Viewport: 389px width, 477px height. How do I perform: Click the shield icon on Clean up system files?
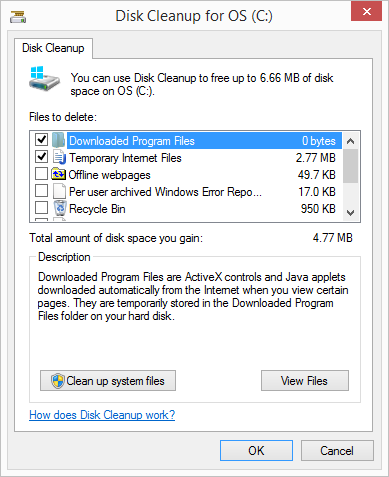click(x=58, y=381)
